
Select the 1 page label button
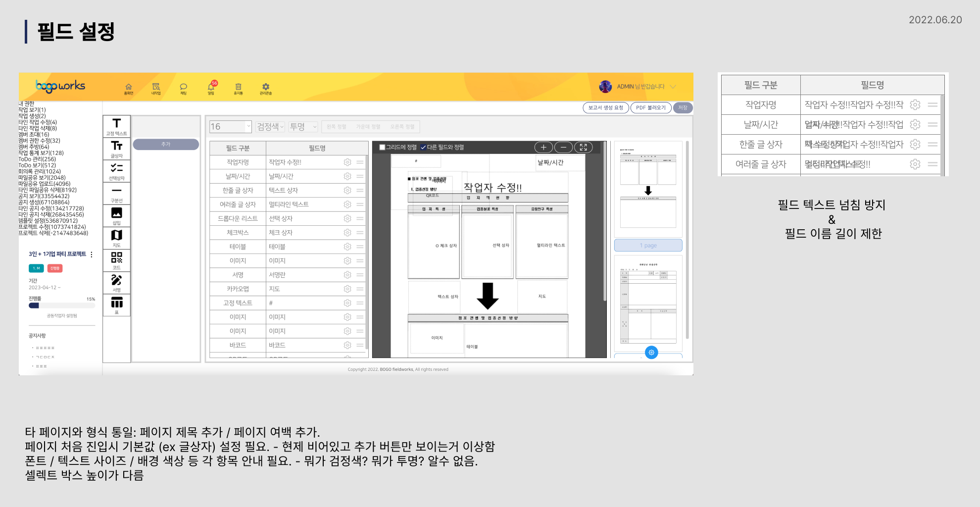coord(648,245)
